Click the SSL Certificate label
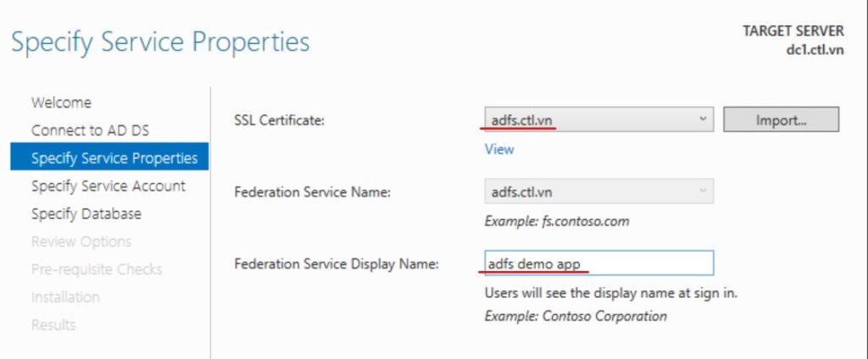The height and width of the screenshot is (359, 868). pyautogui.click(x=279, y=121)
